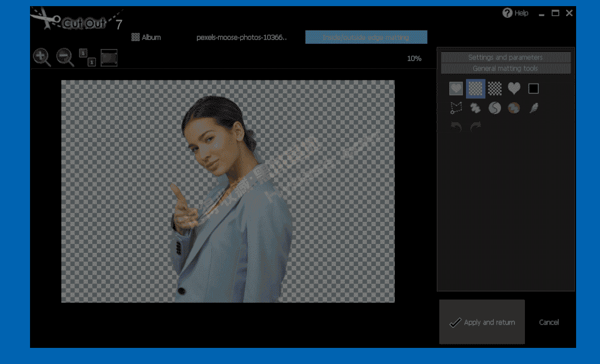Fit image to window icon
The image size is (600, 364).
(109, 58)
